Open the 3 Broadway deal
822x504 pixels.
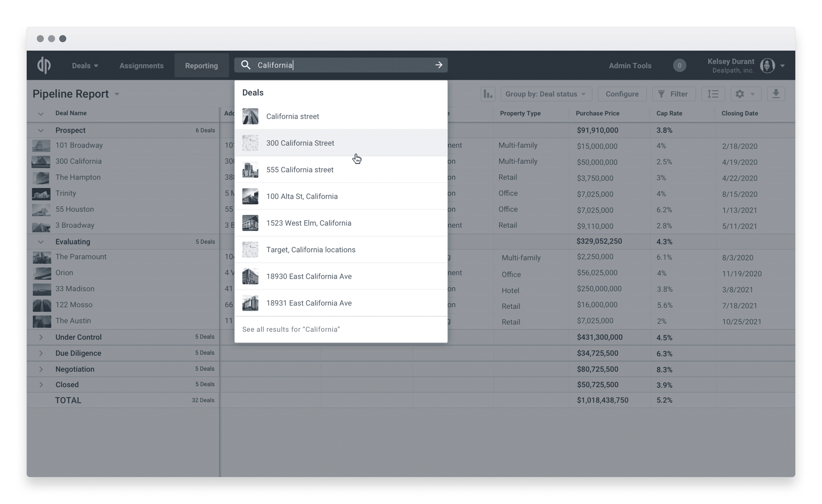pyautogui.click(x=75, y=225)
